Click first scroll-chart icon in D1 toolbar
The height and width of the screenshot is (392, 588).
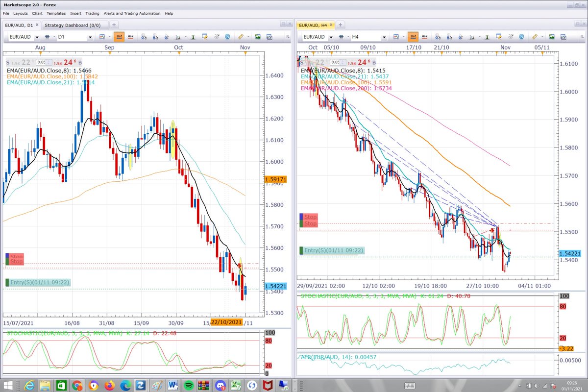point(144,37)
